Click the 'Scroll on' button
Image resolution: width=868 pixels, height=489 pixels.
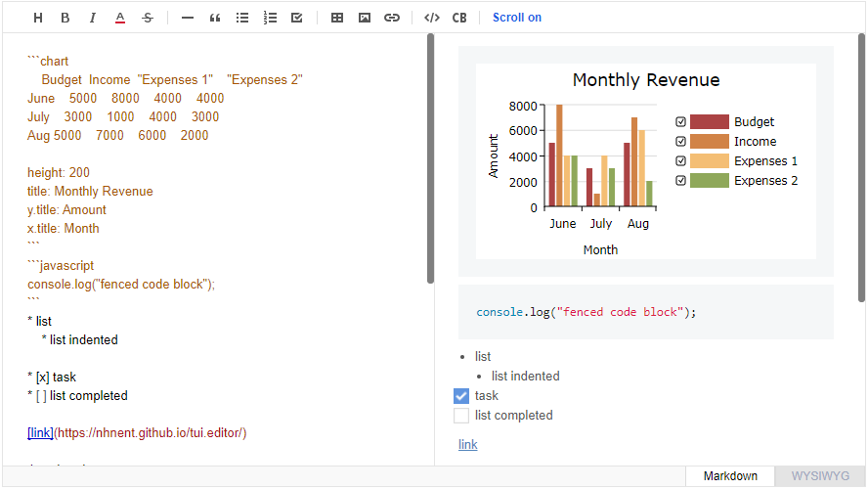[x=517, y=18]
